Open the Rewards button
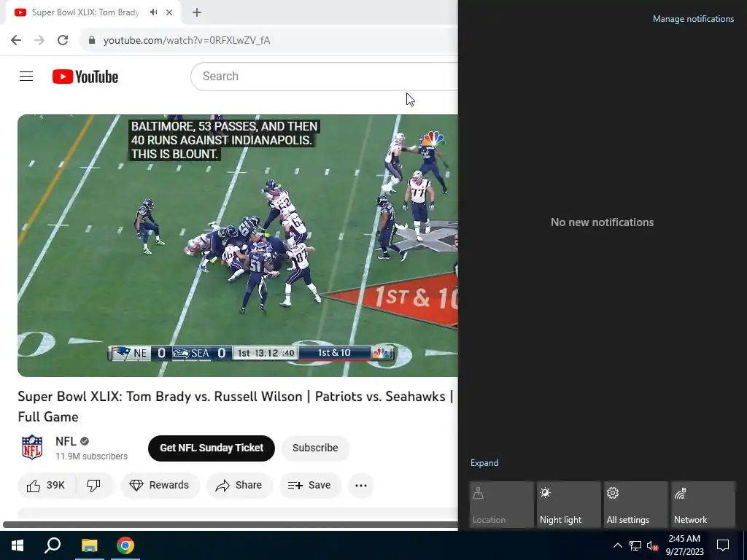The height and width of the screenshot is (560, 747). pos(160,485)
